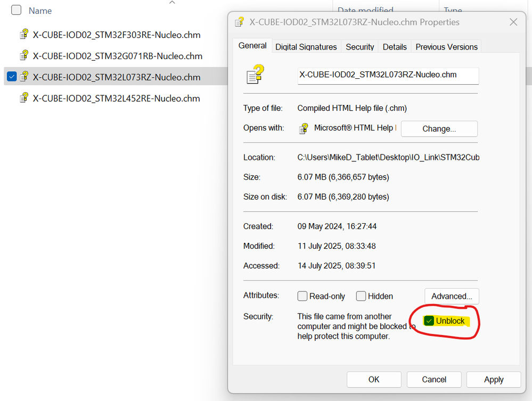
Task: Click the dialog title 'X-CUBE-IOD02_STM32L073RZ-Nucleo.chm Properties'
Action: 354,22
